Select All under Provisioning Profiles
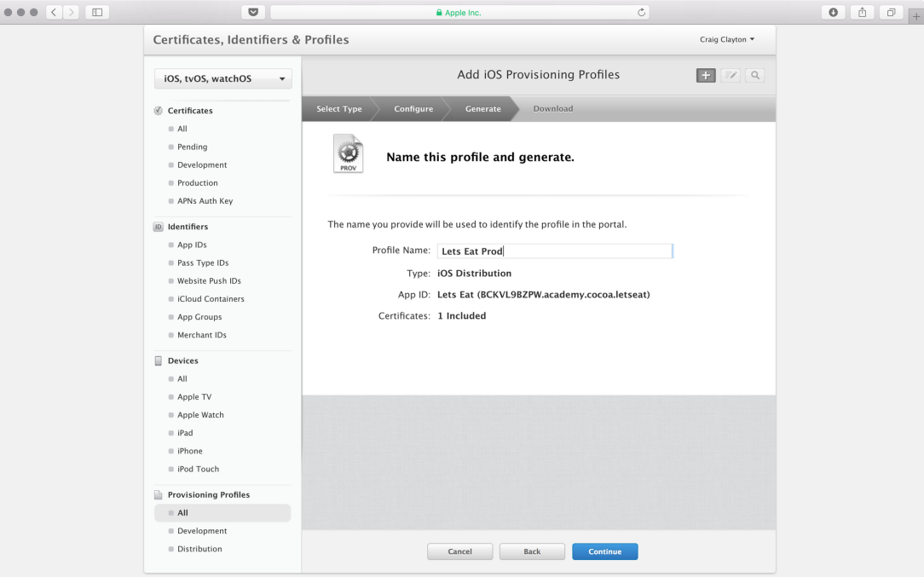This screenshot has width=924, height=577. [222, 513]
